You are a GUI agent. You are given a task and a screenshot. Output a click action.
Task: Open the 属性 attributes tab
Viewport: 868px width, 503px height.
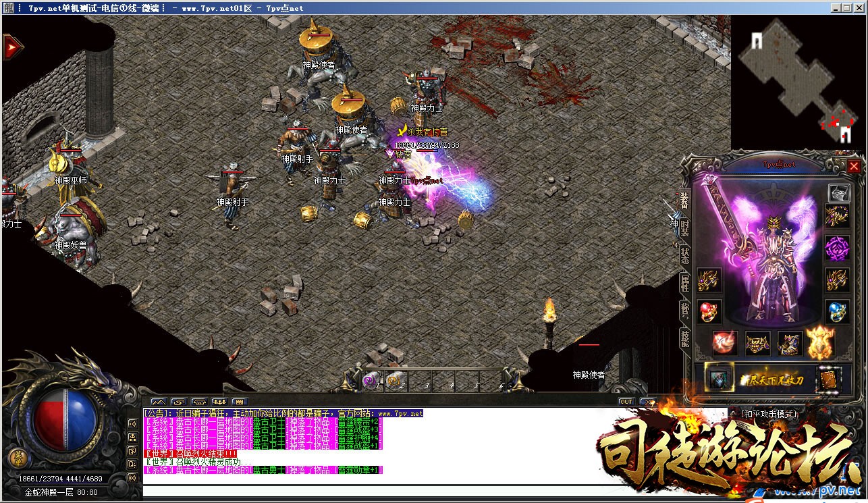coord(684,284)
